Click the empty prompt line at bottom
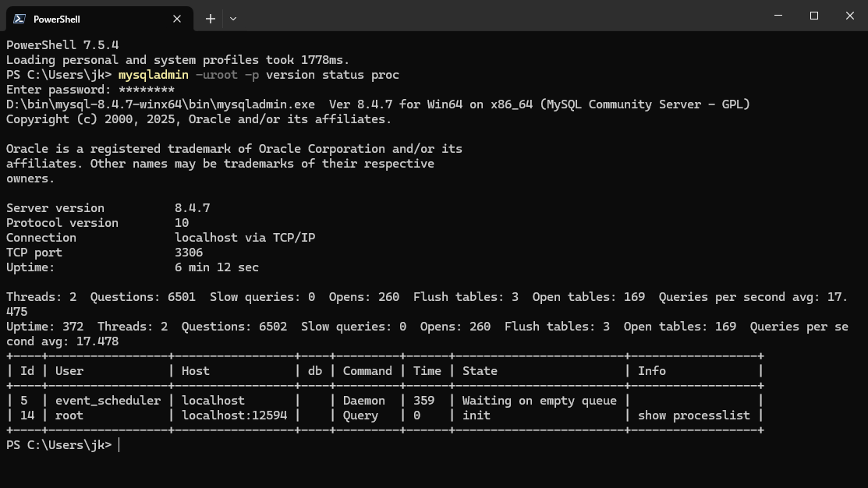 coord(312,445)
